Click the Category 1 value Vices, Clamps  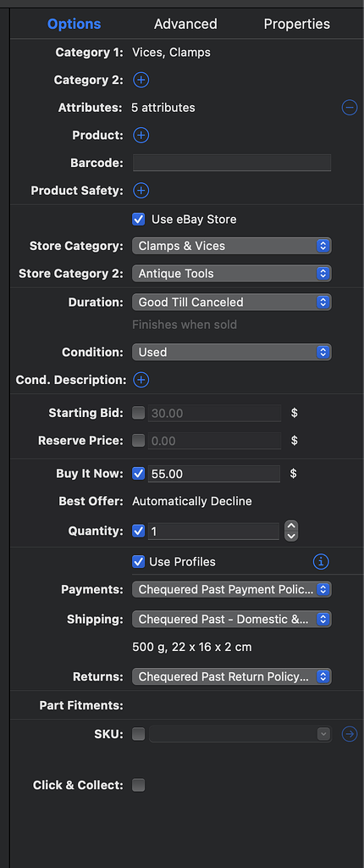(171, 53)
